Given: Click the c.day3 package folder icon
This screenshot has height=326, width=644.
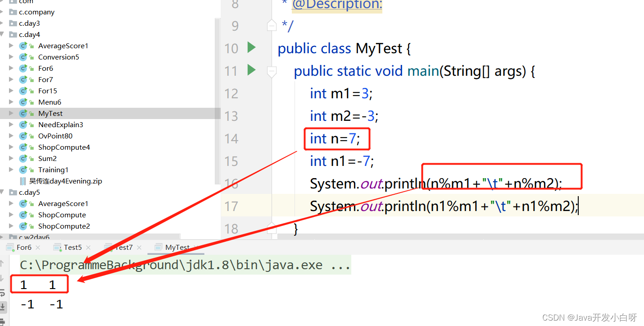Looking at the screenshot, I should (x=13, y=23).
